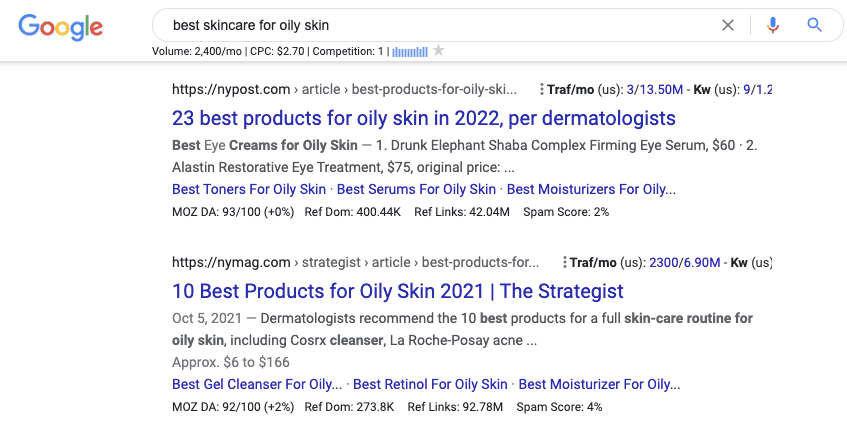Click Ref Links: 42.04M metric
847x433 pixels.
coord(462,212)
